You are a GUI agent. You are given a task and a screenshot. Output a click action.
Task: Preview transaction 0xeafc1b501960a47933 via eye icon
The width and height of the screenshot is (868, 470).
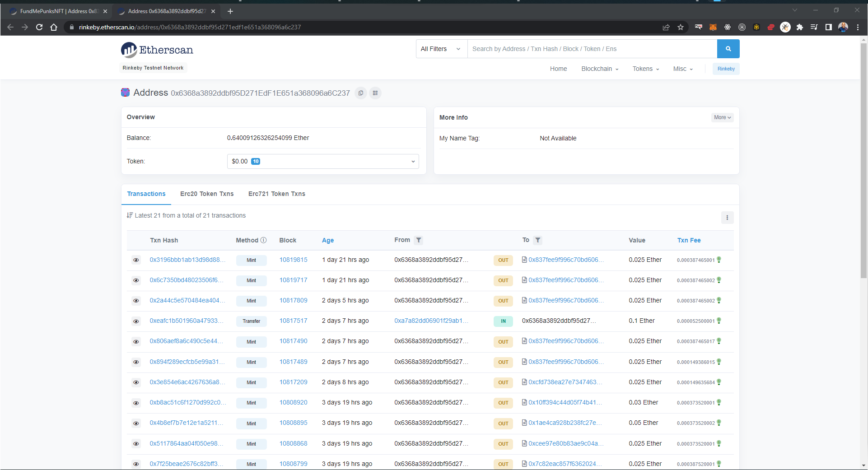136,321
